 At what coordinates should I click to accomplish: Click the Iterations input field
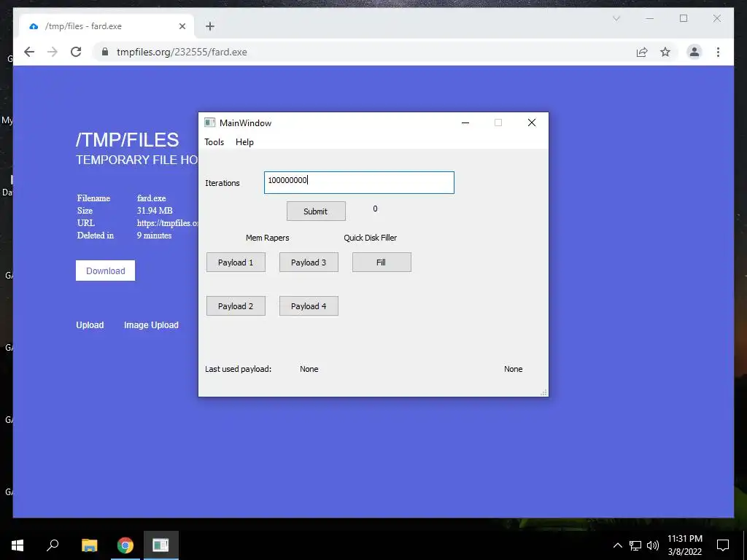(359, 183)
